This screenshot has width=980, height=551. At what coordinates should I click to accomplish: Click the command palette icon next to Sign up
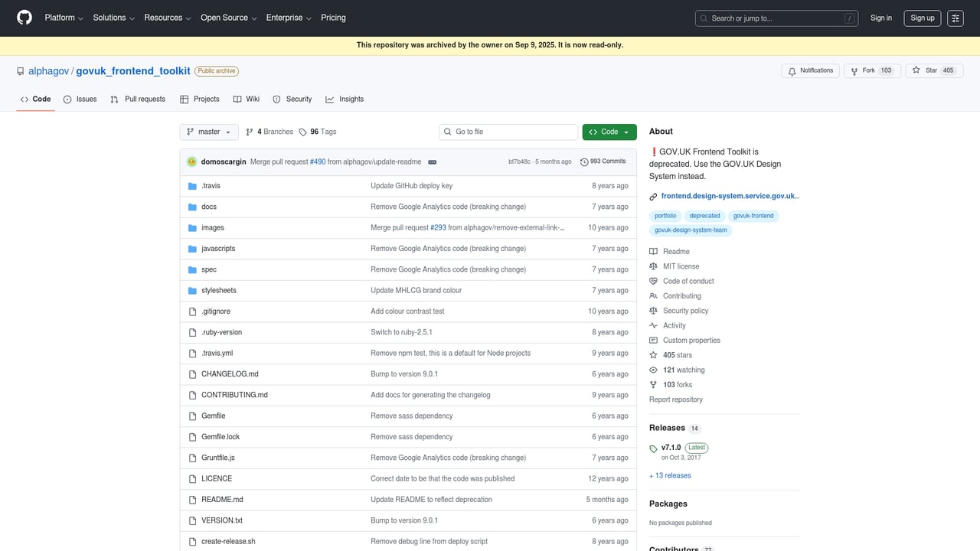[955, 18]
